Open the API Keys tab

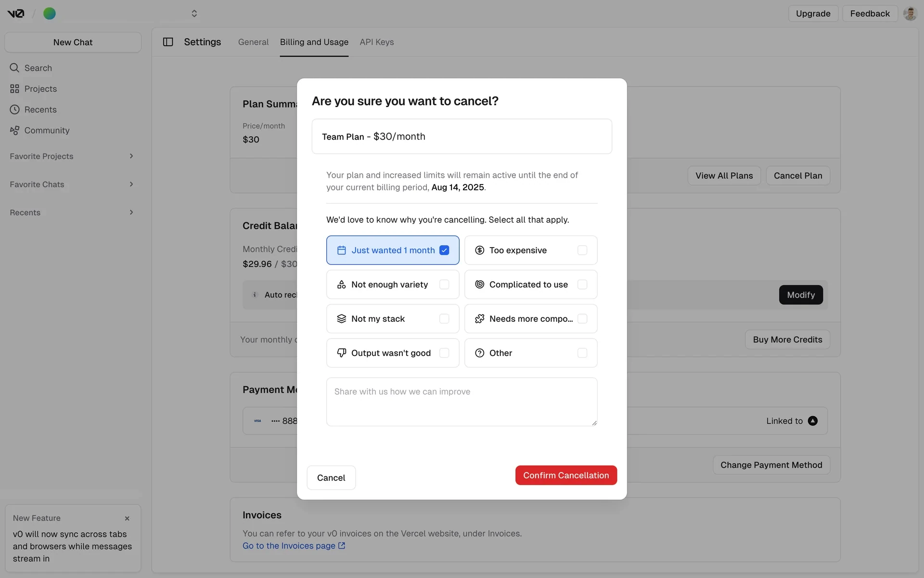(x=377, y=42)
